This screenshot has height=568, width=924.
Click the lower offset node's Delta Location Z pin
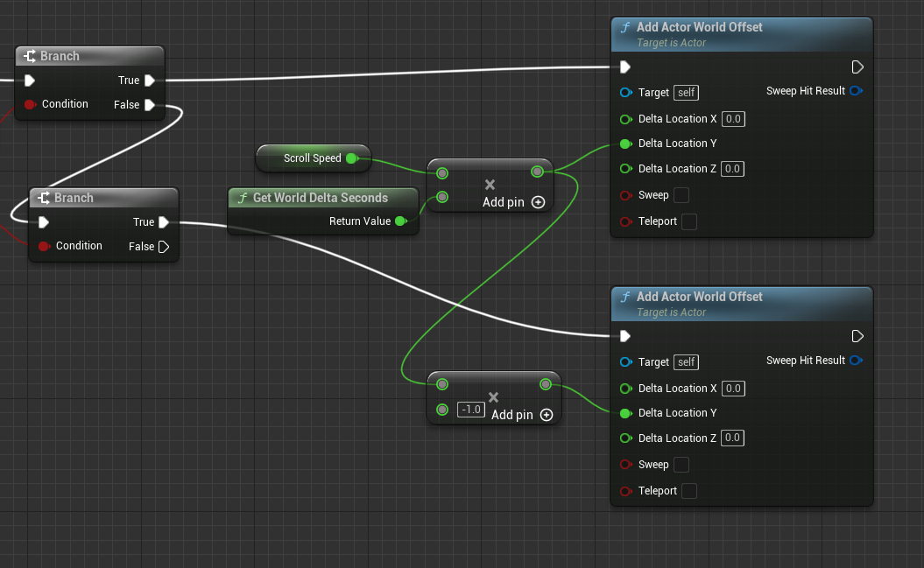pos(626,438)
